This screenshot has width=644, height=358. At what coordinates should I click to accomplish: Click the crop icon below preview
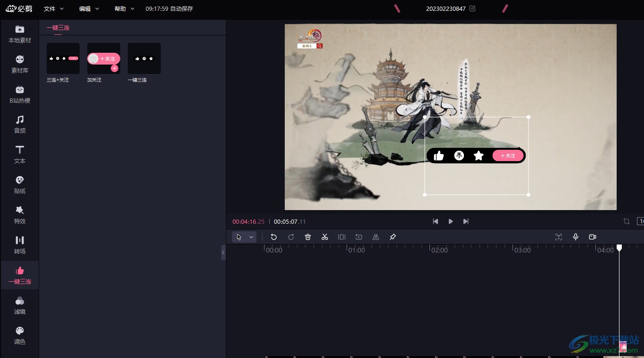tap(627, 221)
